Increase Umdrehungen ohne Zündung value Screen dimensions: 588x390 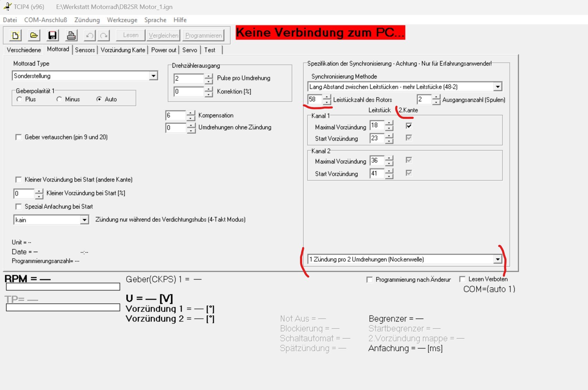pos(191,125)
